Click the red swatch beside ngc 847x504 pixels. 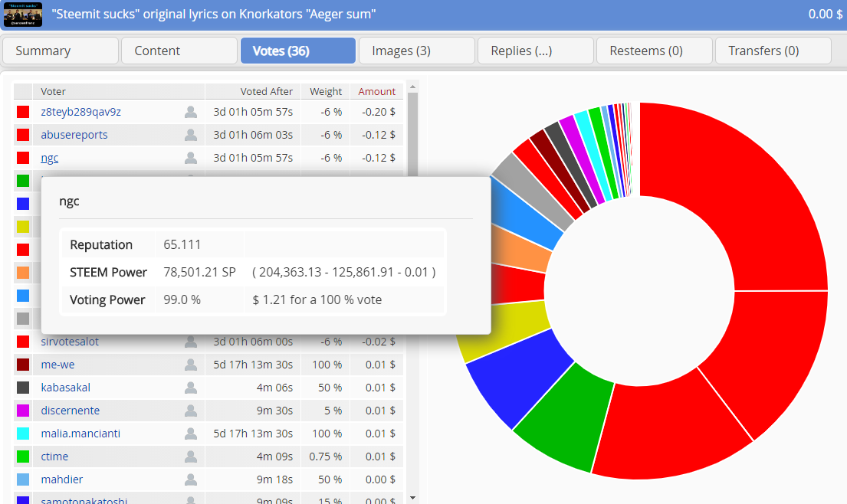(23, 158)
